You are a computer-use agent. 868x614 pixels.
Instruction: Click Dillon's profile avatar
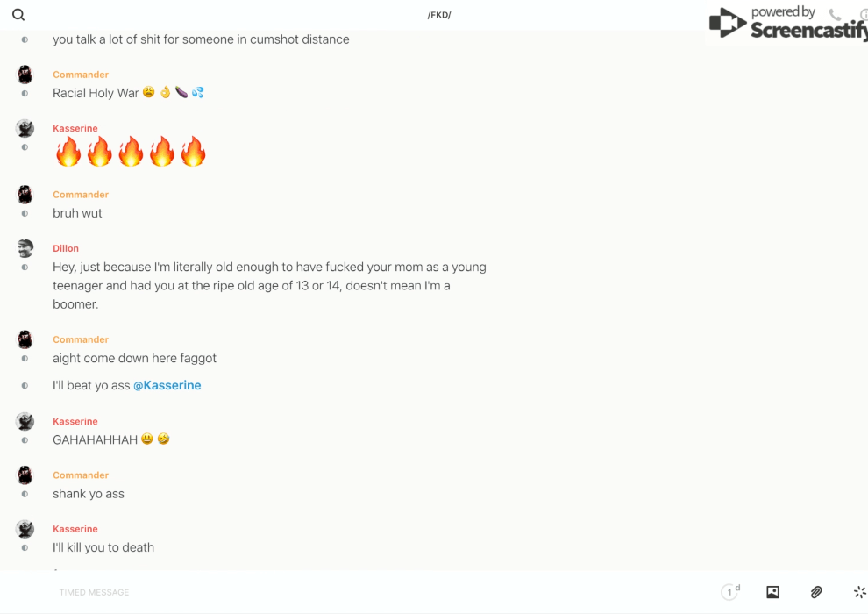pos(25,248)
